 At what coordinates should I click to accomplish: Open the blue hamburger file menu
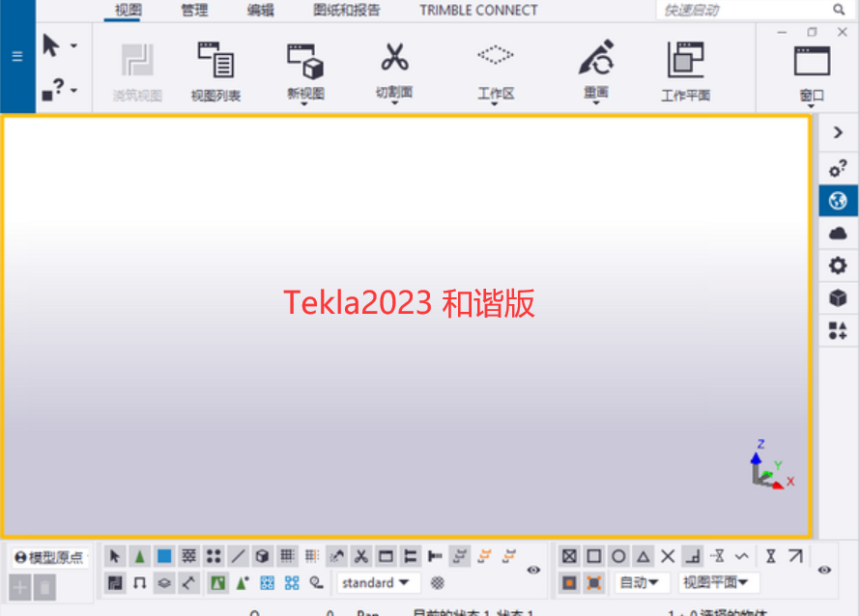point(17,56)
